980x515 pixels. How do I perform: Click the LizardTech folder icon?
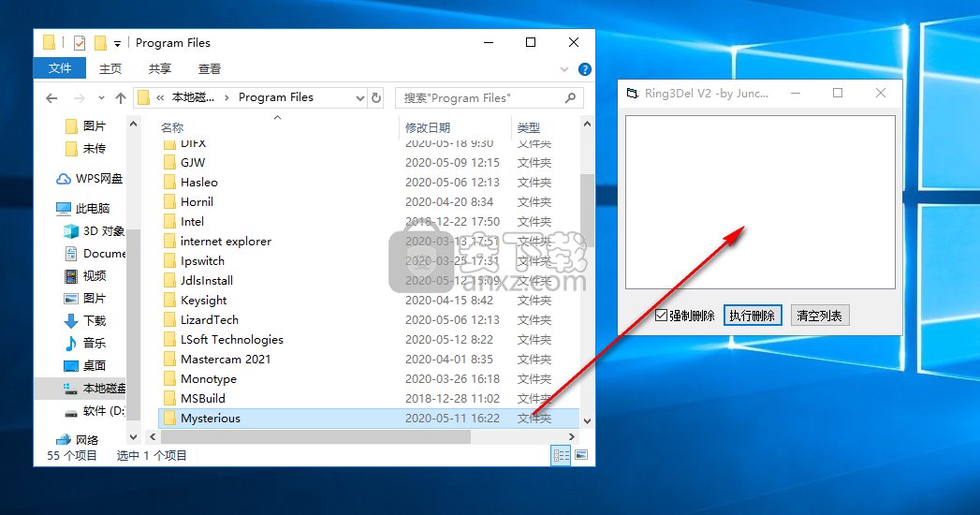(169, 320)
